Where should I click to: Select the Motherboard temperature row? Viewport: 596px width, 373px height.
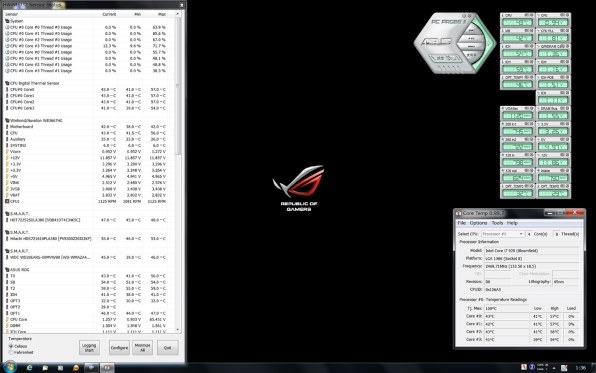(x=86, y=127)
